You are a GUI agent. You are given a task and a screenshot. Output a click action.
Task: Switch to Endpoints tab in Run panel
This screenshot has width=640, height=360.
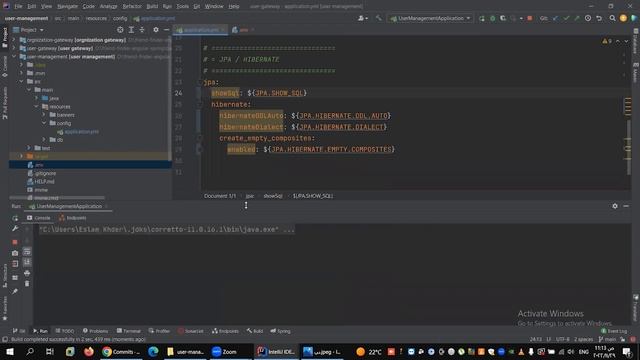(73, 218)
